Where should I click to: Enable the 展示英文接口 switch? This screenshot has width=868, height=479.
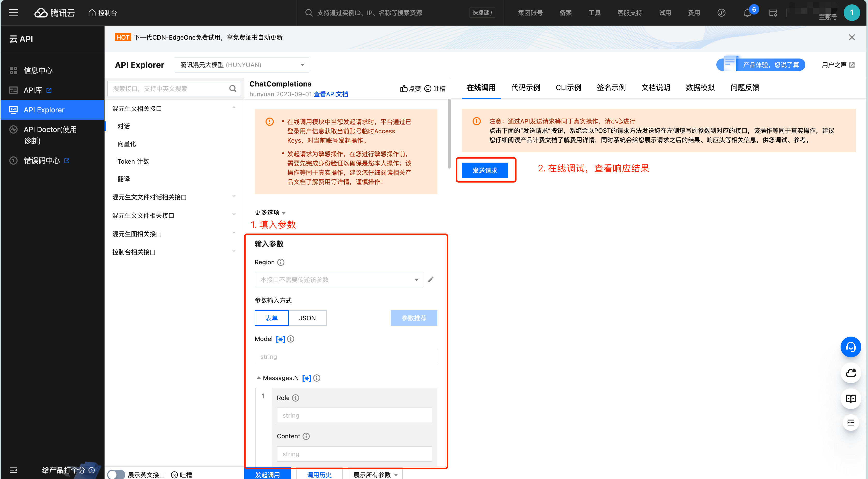(x=116, y=474)
